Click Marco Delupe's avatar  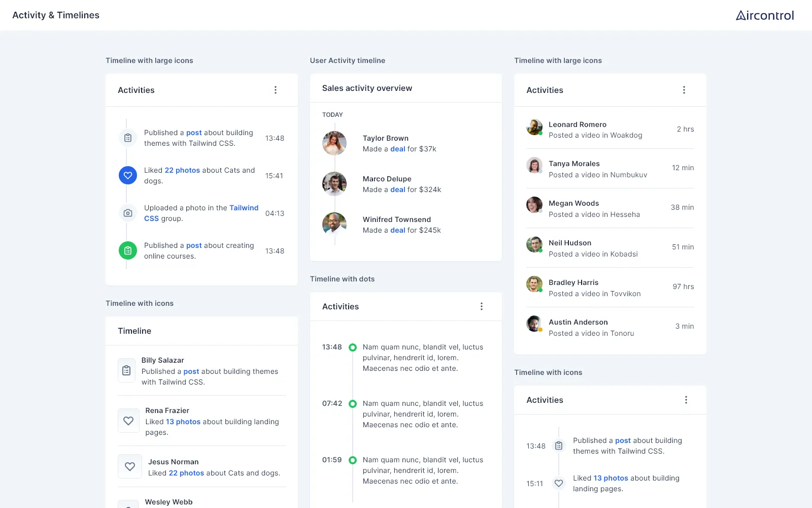(334, 184)
